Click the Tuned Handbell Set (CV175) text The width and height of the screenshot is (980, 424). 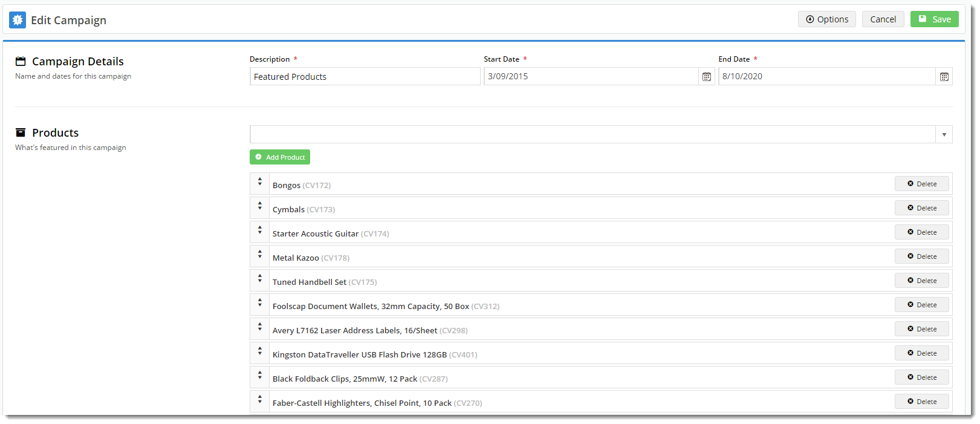click(x=325, y=282)
